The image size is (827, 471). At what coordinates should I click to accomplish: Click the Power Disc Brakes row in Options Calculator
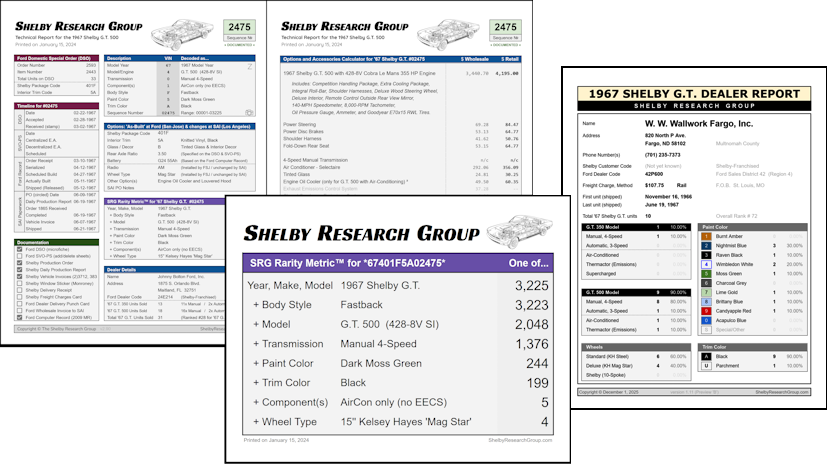click(x=401, y=131)
